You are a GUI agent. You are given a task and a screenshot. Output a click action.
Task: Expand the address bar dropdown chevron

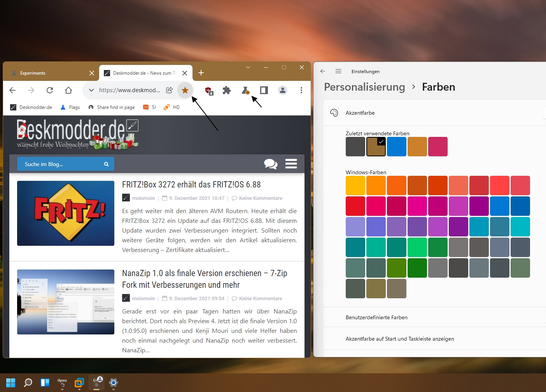tap(91, 90)
